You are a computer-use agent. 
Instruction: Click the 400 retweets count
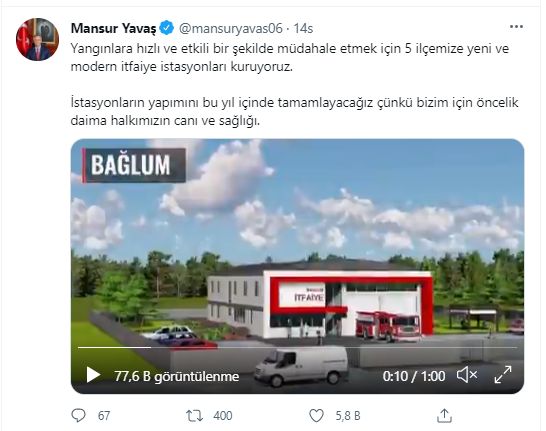pyautogui.click(x=223, y=416)
